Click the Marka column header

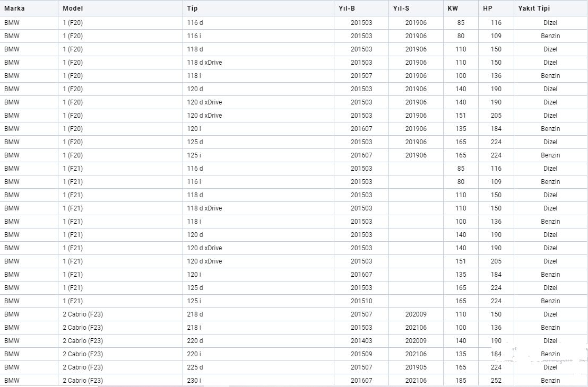coord(14,8)
